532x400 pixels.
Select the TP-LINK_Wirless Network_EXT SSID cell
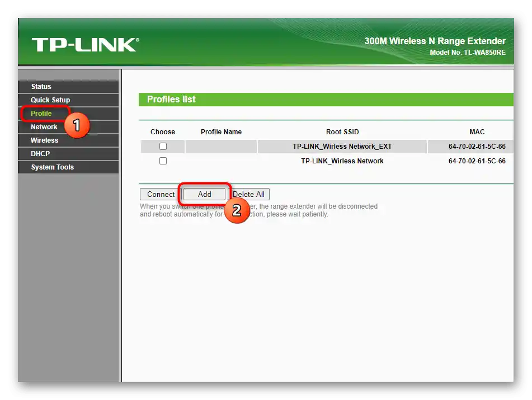(x=342, y=147)
